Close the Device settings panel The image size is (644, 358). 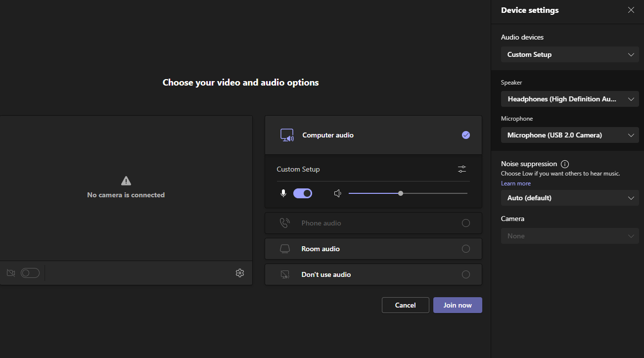(x=631, y=10)
